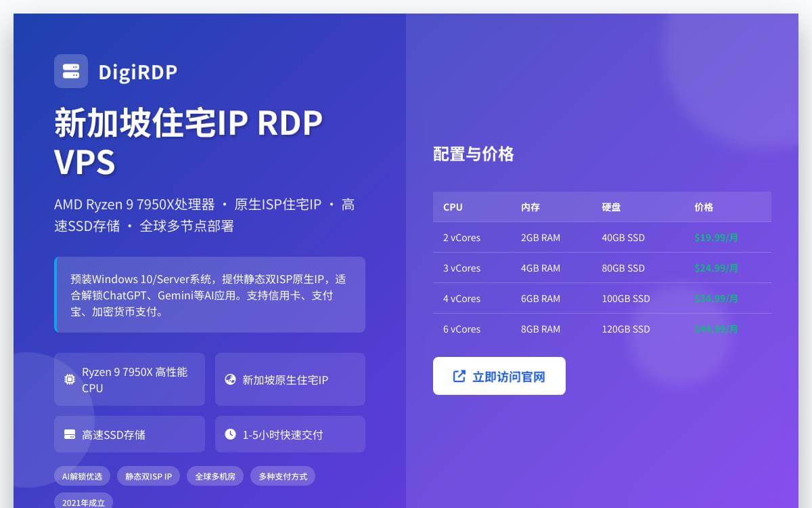The height and width of the screenshot is (508, 812).
Task: Click the 多种支付方式 tag
Action: click(282, 476)
